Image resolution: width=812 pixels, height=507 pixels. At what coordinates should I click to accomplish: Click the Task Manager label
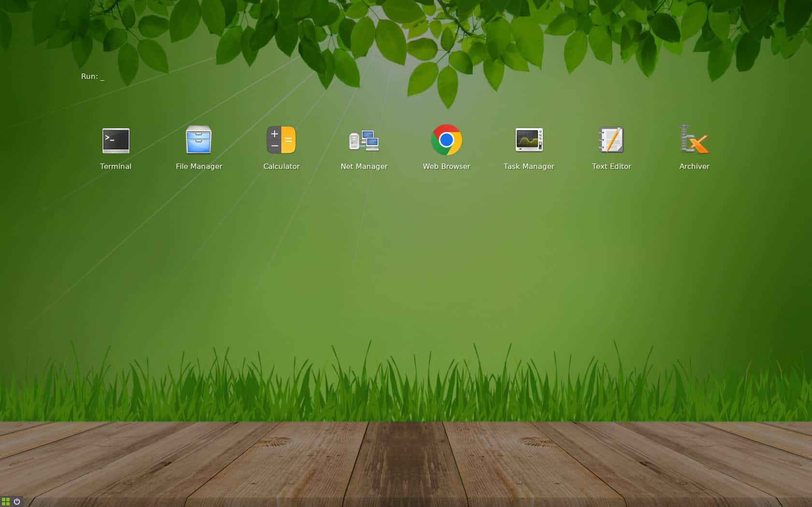coord(529,166)
